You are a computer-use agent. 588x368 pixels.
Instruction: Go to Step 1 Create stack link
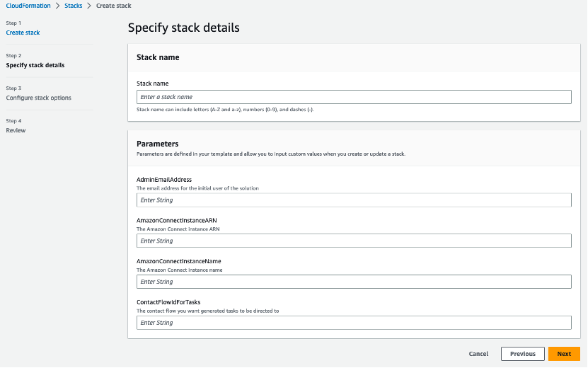coord(23,33)
